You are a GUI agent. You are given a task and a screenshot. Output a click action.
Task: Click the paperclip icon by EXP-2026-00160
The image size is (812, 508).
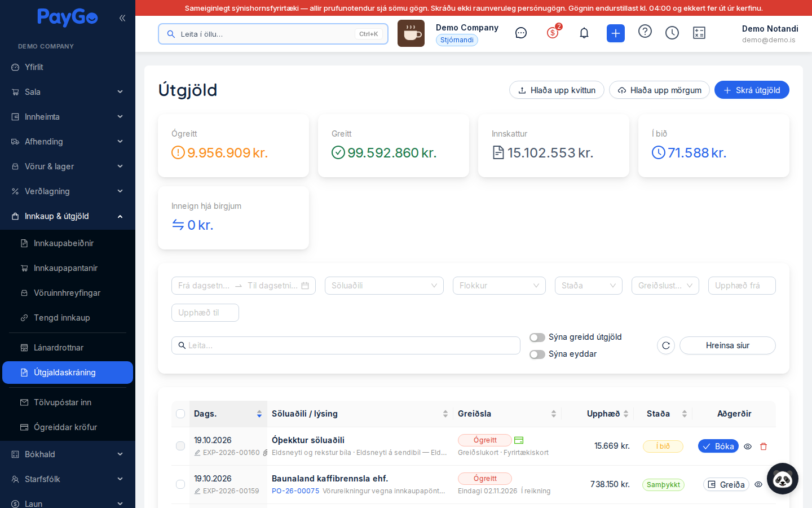(x=265, y=453)
